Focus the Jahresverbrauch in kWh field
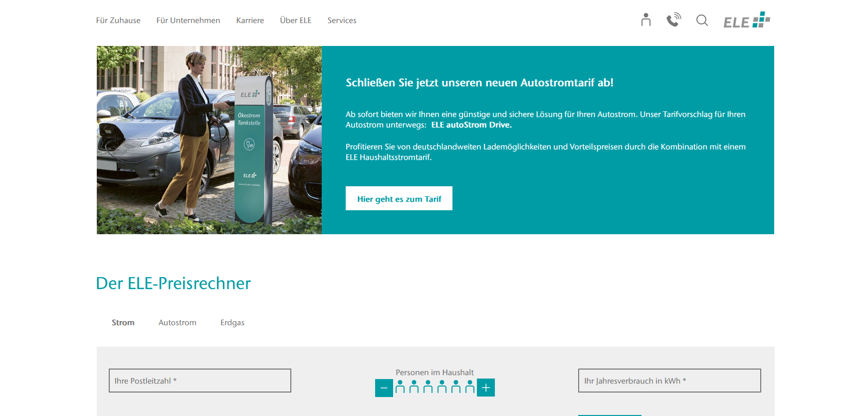This screenshot has width=868, height=416. click(x=669, y=381)
